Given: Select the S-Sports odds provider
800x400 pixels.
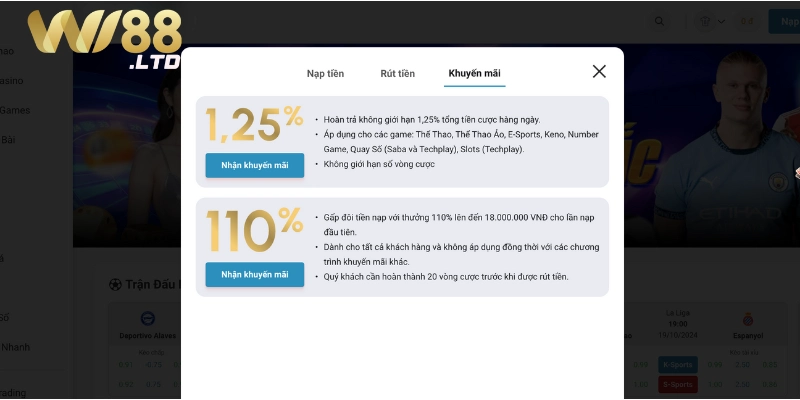Looking at the screenshot, I should click(678, 384).
